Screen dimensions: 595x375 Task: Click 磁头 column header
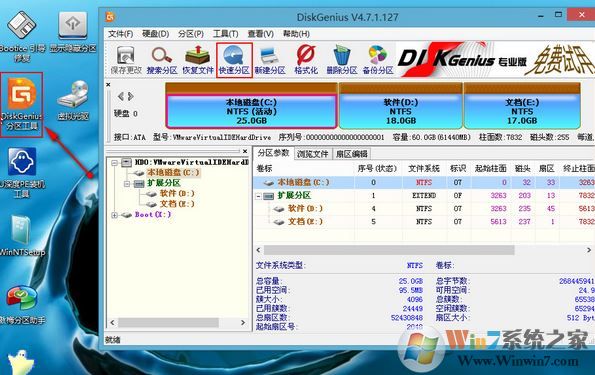point(523,169)
